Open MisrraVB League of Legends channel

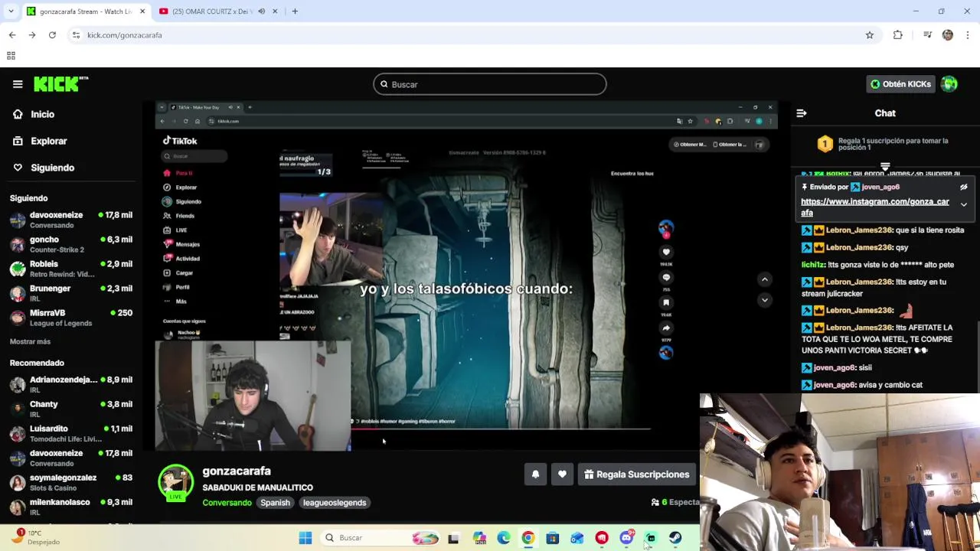point(70,318)
